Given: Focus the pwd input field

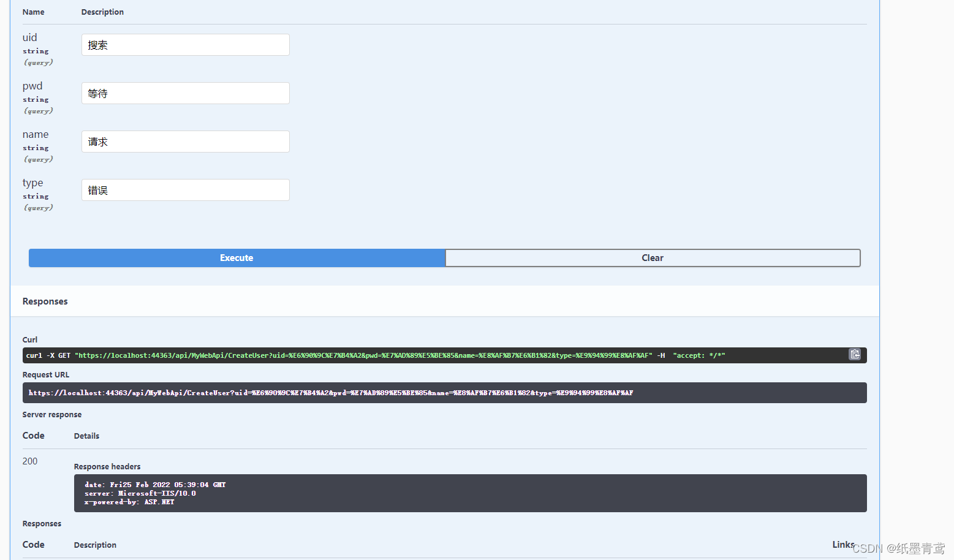Looking at the screenshot, I should pyautogui.click(x=186, y=93).
